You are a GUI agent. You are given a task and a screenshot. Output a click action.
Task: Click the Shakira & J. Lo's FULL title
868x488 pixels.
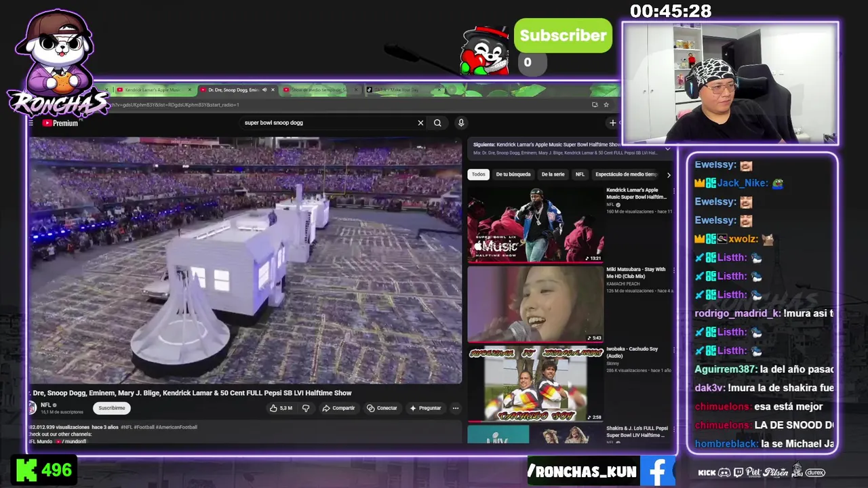pos(637,432)
